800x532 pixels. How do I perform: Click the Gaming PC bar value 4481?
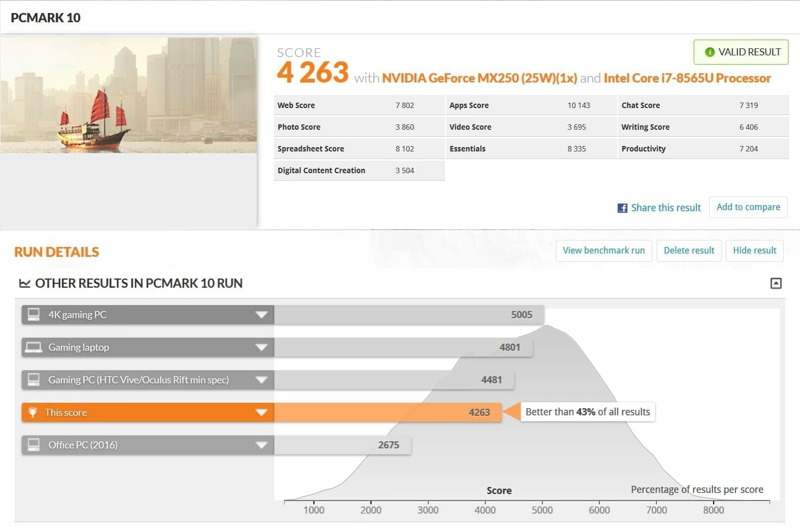tap(492, 380)
